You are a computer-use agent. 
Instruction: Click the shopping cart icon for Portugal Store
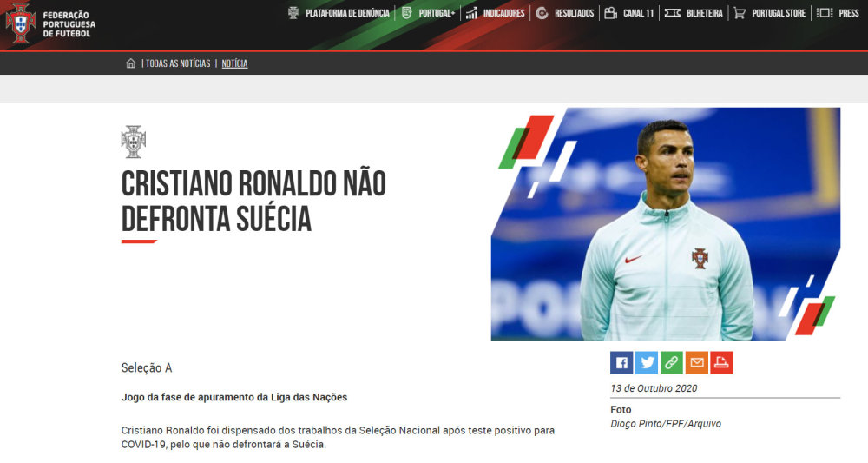tap(740, 13)
